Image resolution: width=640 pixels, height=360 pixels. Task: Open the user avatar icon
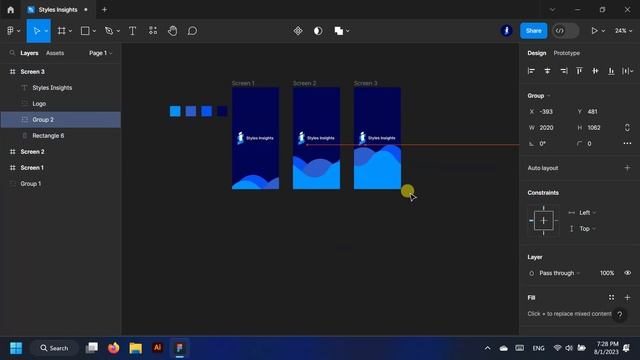507,31
